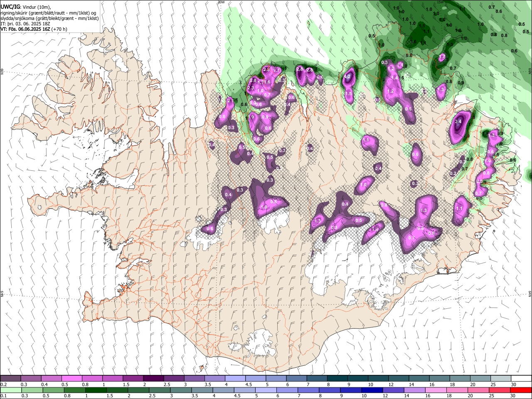The width and height of the screenshot is (532, 399).
Task: Click the purple 1.5 snow legend swatch
Action: [133, 379]
